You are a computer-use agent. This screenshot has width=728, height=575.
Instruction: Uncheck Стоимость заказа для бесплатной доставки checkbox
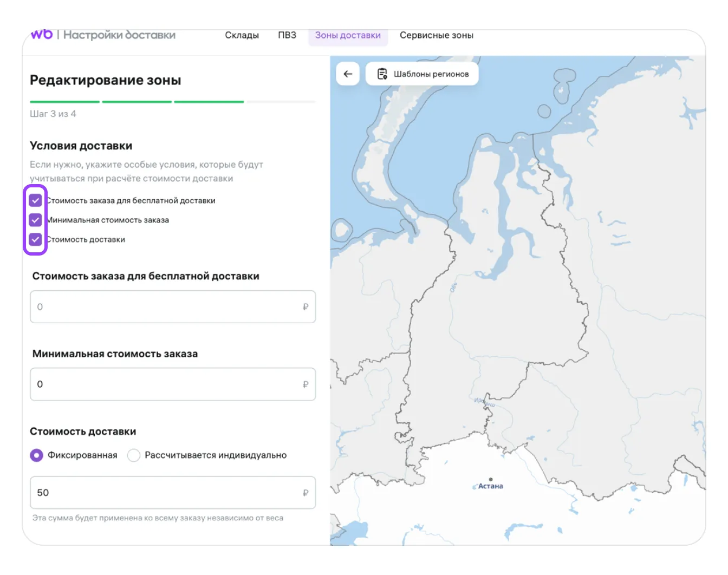pyautogui.click(x=35, y=200)
